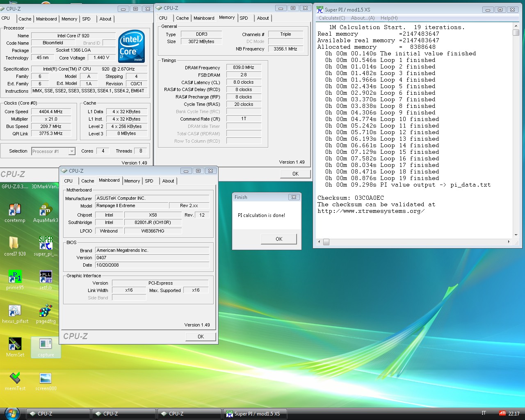This screenshot has width=525, height=420.
Task: Click the CPU-Z Mainboard window title icon
Action: pos(64,171)
